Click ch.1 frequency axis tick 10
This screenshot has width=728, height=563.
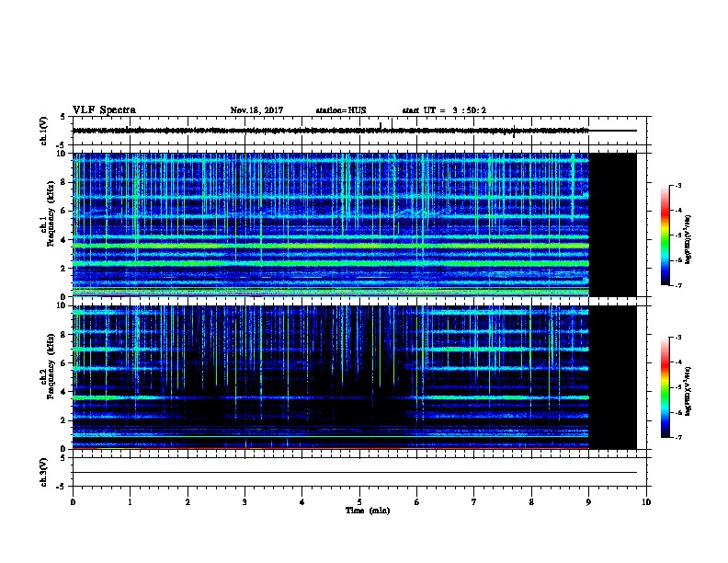[x=63, y=154]
